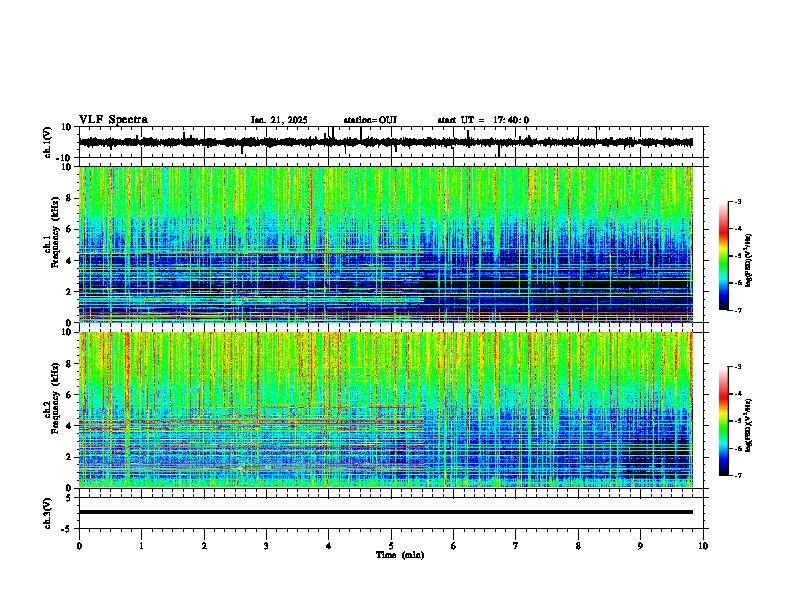Click inside the ch.2 spectrogram panel

(x=386, y=410)
